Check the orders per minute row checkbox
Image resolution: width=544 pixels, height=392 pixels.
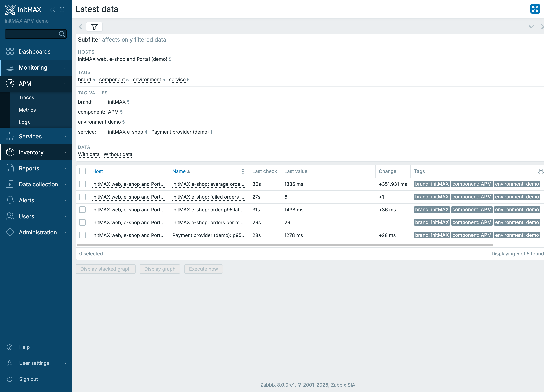pos(82,222)
